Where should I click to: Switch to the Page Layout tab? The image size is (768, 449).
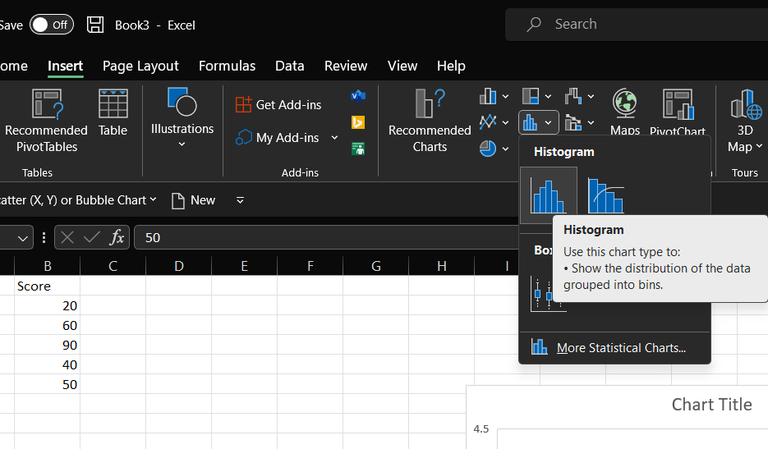click(x=140, y=66)
